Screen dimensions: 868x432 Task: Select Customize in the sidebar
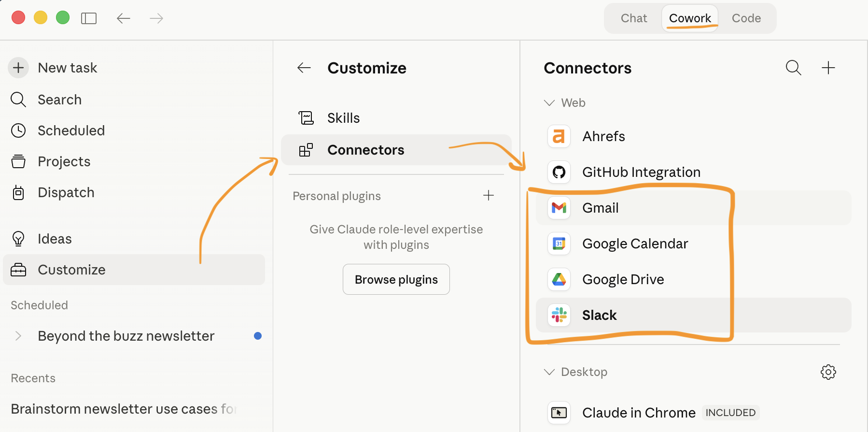134,270
